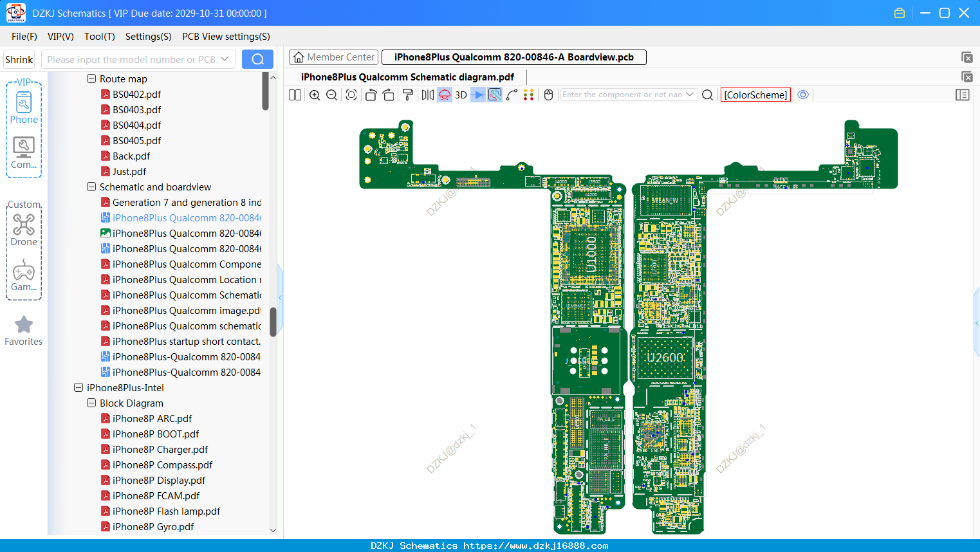Screen dimensions: 980x552
Task: Open the component or net name dropdown
Action: (690, 95)
